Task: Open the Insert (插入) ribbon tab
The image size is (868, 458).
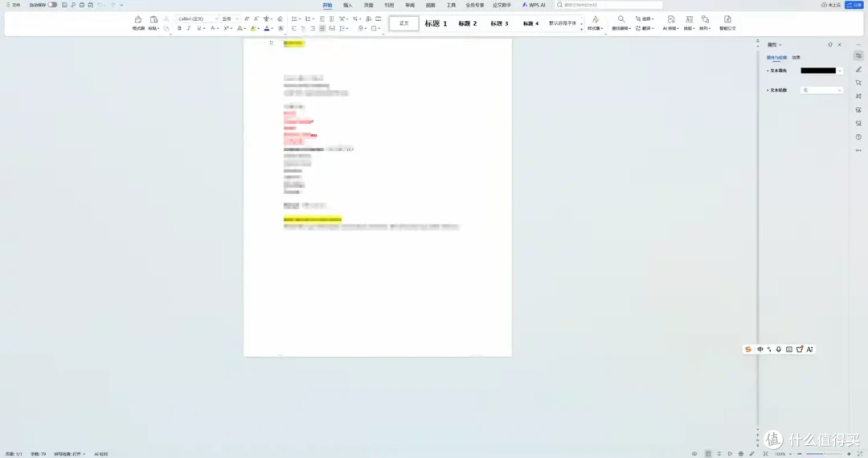Action: pos(348,5)
